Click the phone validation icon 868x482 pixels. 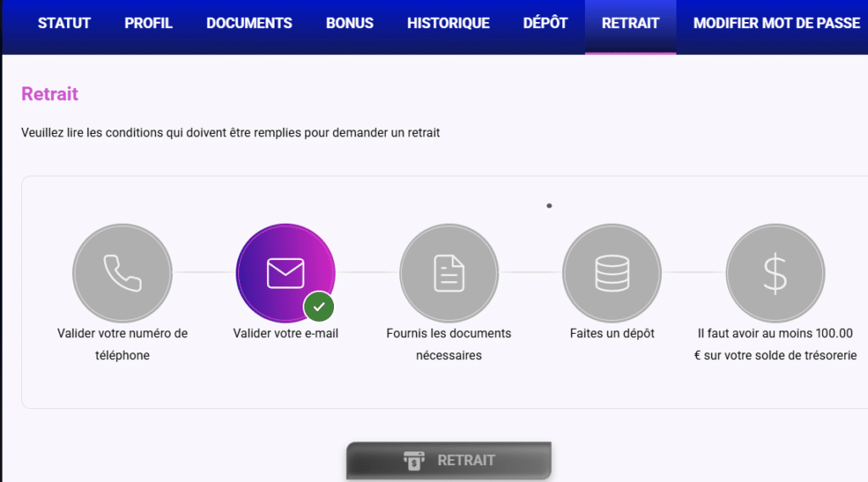[122, 273]
